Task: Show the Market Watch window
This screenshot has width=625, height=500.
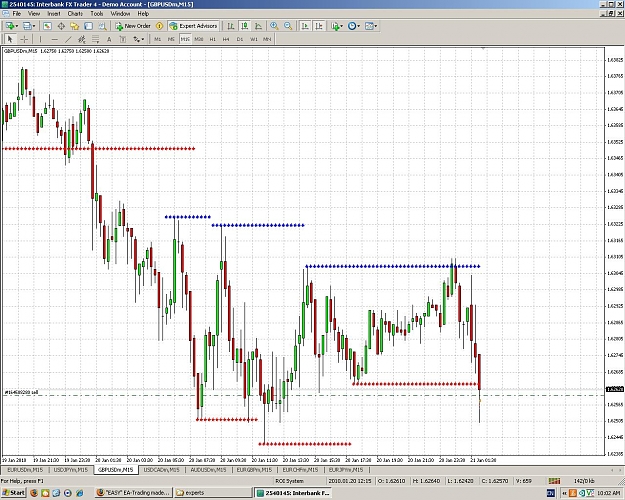Action: point(47,26)
